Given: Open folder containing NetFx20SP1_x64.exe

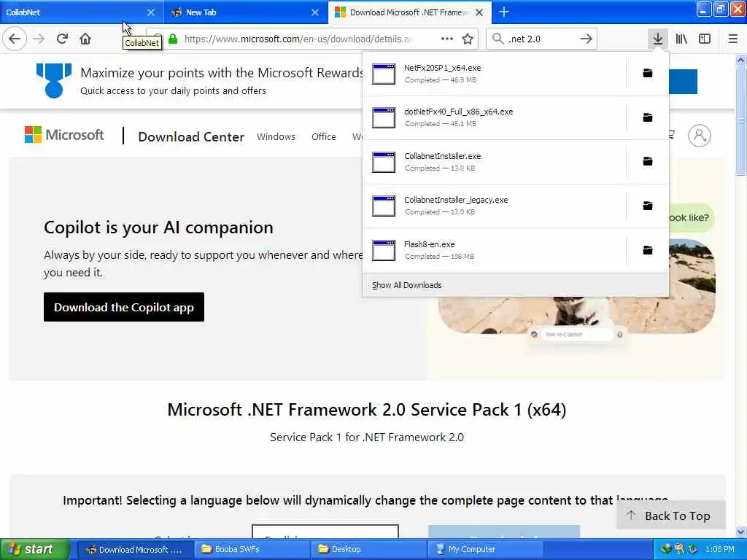Looking at the screenshot, I should (x=648, y=73).
